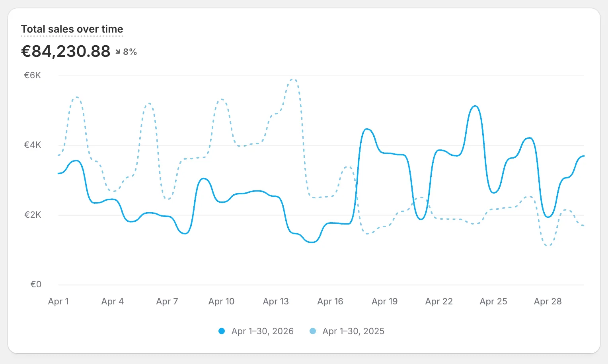This screenshot has width=608, height=364.
Task: Select the Apr 1–30, 2025 legend label
Action: pyautogui.click(x=353, y=331)
